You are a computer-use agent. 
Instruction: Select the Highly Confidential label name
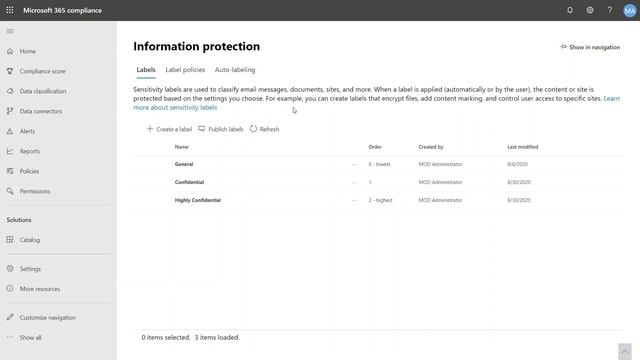[x=198, y=200]
